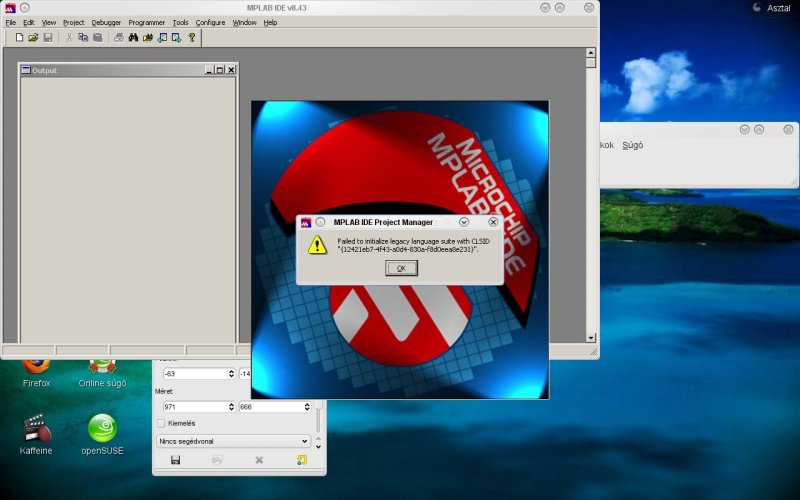The width and height of the screenshot is (800, 500).
Task: Click the Save floppy icon in the MPLAB toolbar
Action: pos(48,37)
